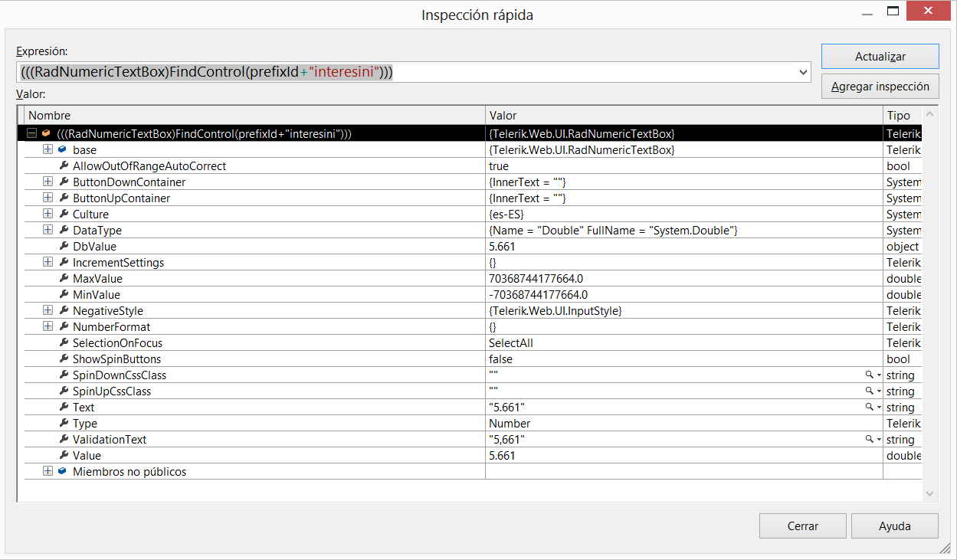This screenshot has width=957, height=560.
Task: Select the NegativeStyle value Telerik.Web.UI.InputStyle
Action: pos(556,310)
